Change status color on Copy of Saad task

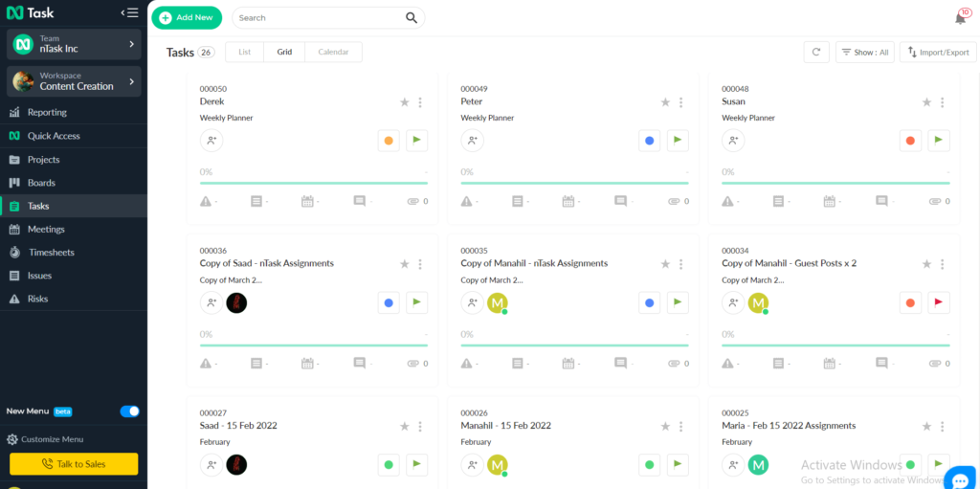pos(389,302)
